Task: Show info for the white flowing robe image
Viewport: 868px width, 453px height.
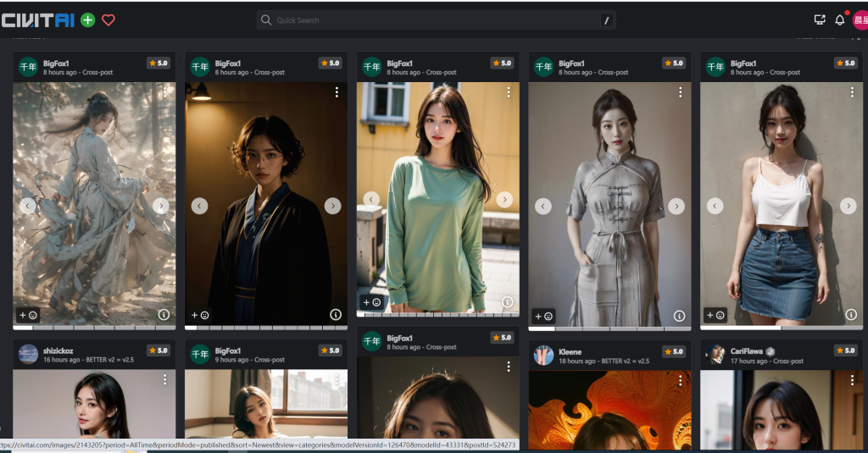Action: tap(164, 314)
